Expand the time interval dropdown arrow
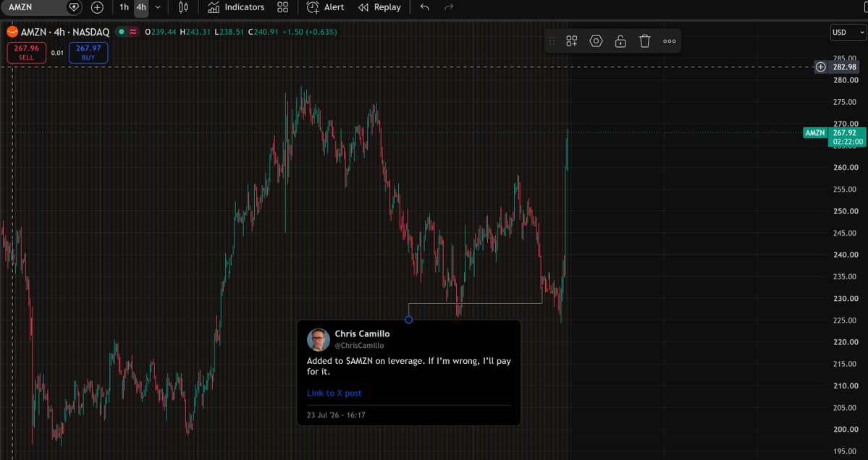The image size is (868, 460). pos(158,7)
